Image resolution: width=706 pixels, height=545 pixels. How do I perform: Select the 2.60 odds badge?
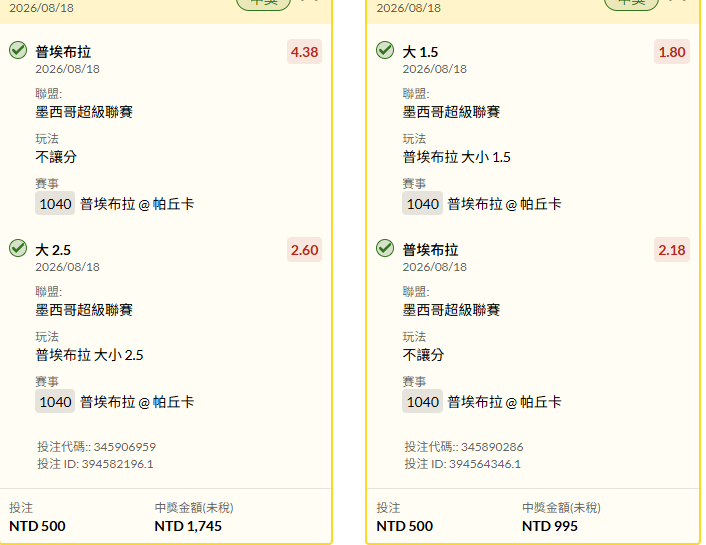304,250
